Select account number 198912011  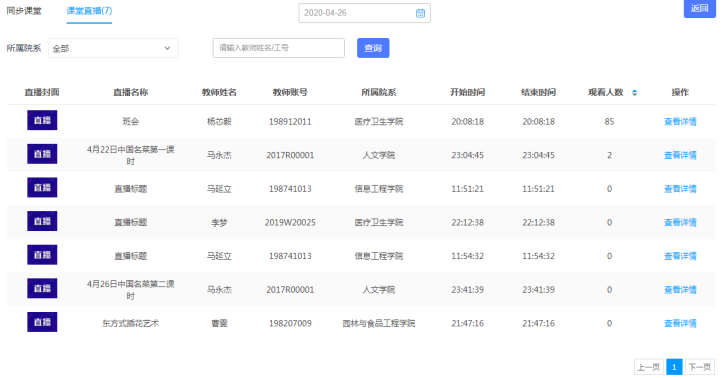click(290, 122)
